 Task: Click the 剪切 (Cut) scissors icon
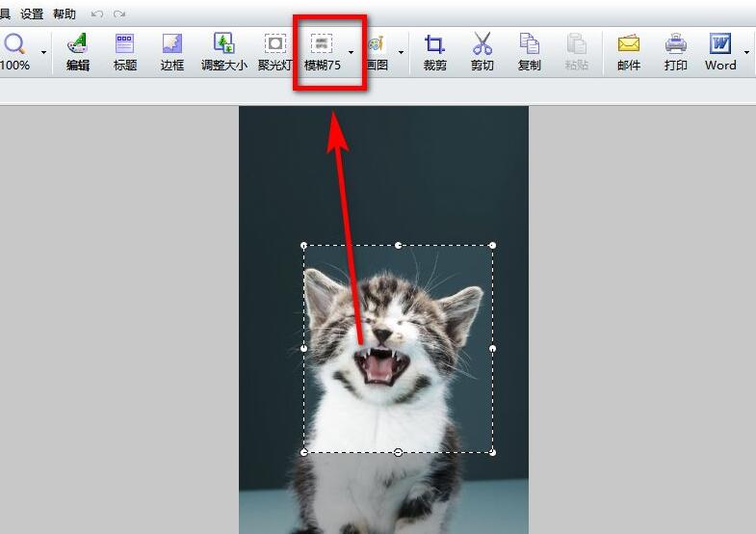482,51
